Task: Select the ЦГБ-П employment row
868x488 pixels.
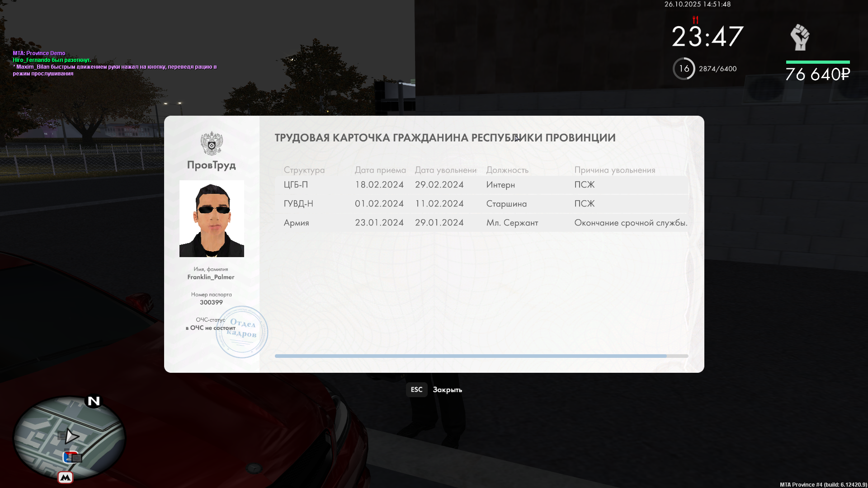Action: pyautogui.click(x=481, y=185)
